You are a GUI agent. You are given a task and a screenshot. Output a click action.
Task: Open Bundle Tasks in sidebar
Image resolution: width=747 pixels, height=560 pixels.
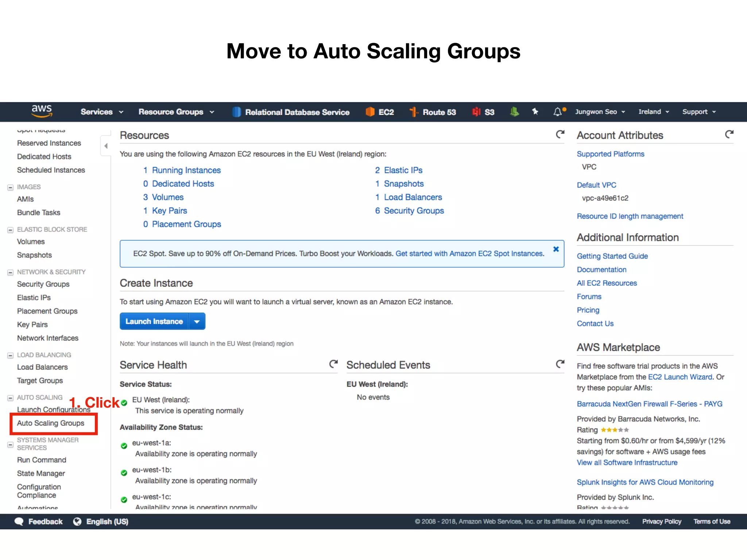(38, 213)
